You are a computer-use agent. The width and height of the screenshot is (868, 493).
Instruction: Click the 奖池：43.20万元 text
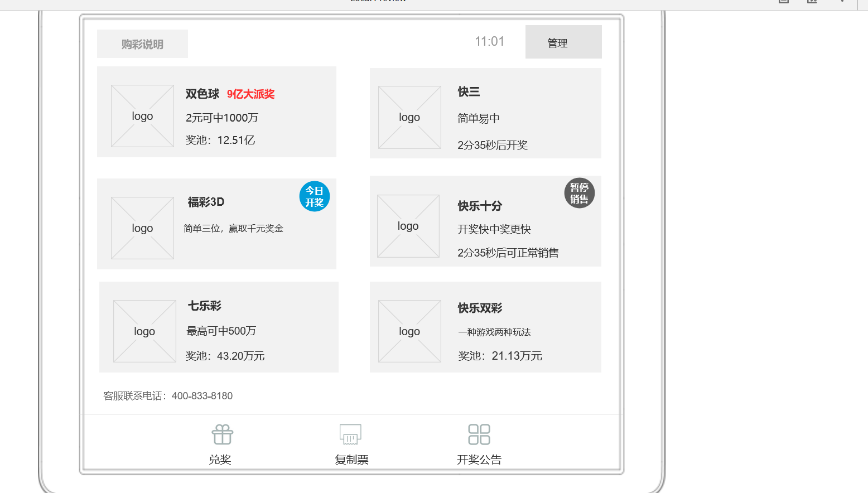point(225,356)
